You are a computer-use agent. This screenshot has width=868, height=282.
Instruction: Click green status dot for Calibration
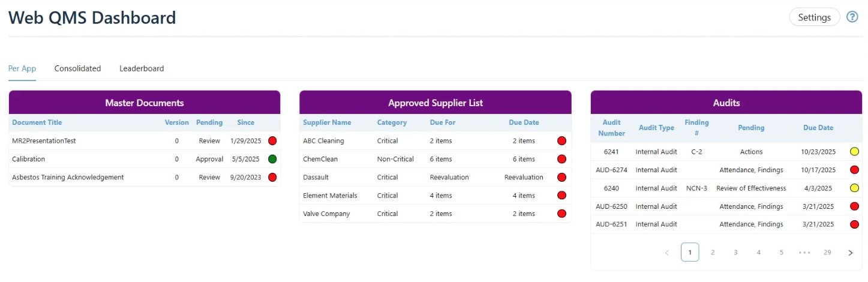(272, 159)
